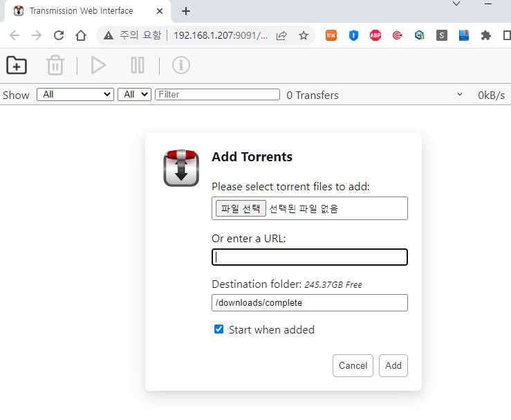The width and height of the screenshot is (511, 420).
Task: Click the browser forward arrow
Action: tap(37, 35)
